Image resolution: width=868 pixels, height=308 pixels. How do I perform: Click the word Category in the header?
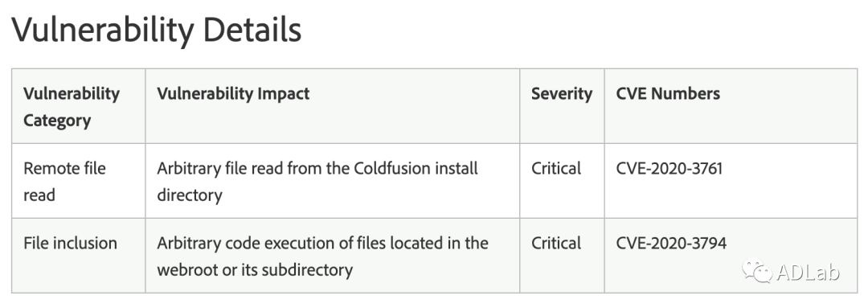pyautogui.click(x=57, y=121)
